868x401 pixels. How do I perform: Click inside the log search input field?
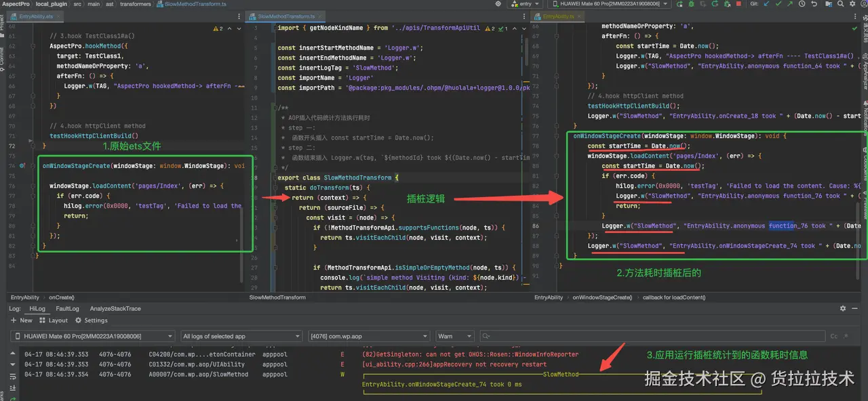coord(651,336)
